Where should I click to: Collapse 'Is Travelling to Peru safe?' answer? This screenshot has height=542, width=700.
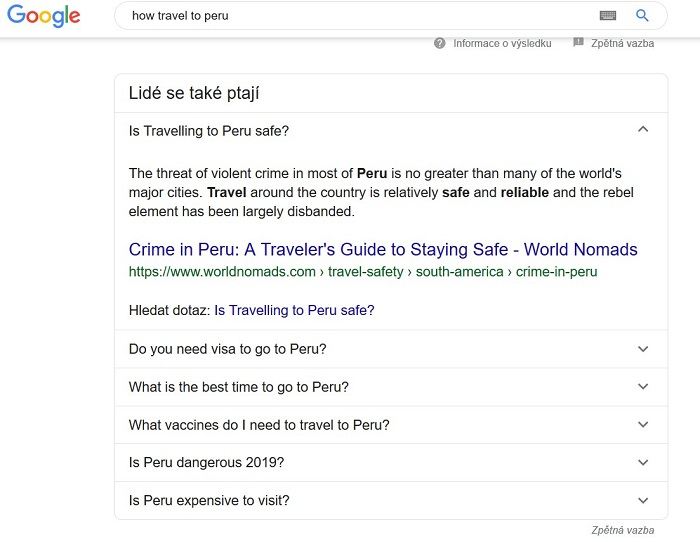point(643,130)
